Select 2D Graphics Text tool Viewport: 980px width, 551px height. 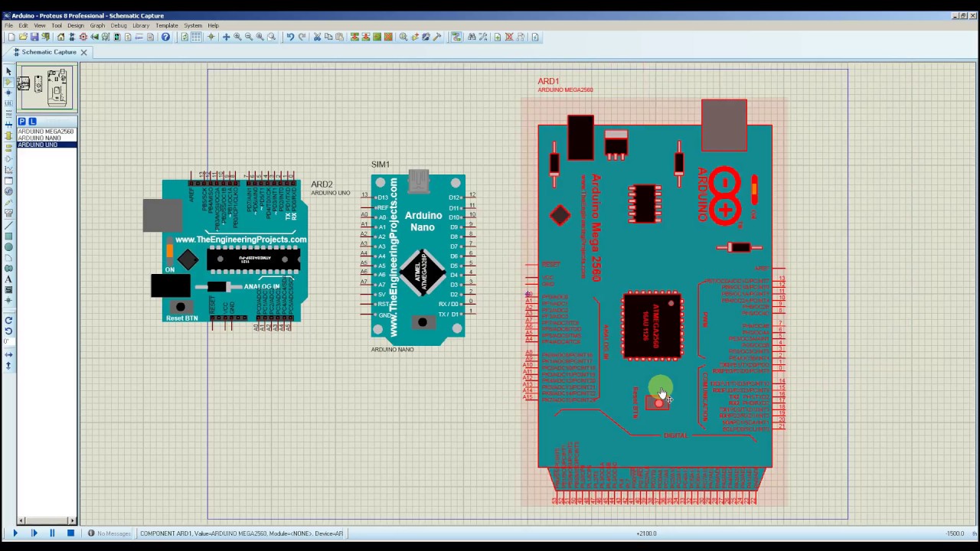point(8,279)
